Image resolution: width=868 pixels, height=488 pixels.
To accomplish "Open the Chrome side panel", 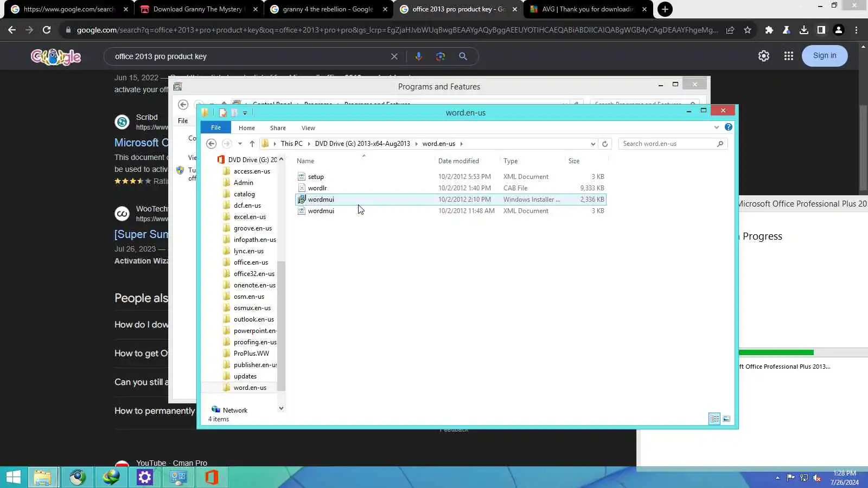I will (x=821, y=30).
